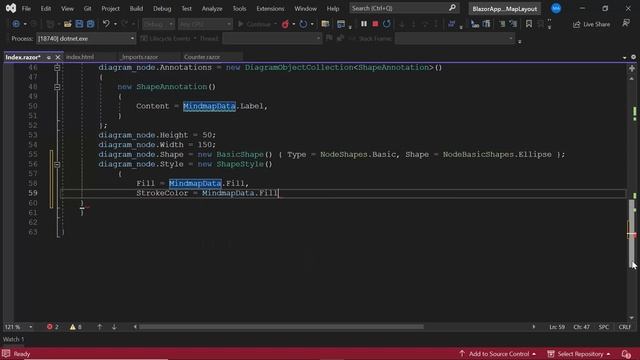The width and height of the screenshot is (640, 360).
Task: Stop debugging with the red square
Action: (x=375, y=24)
